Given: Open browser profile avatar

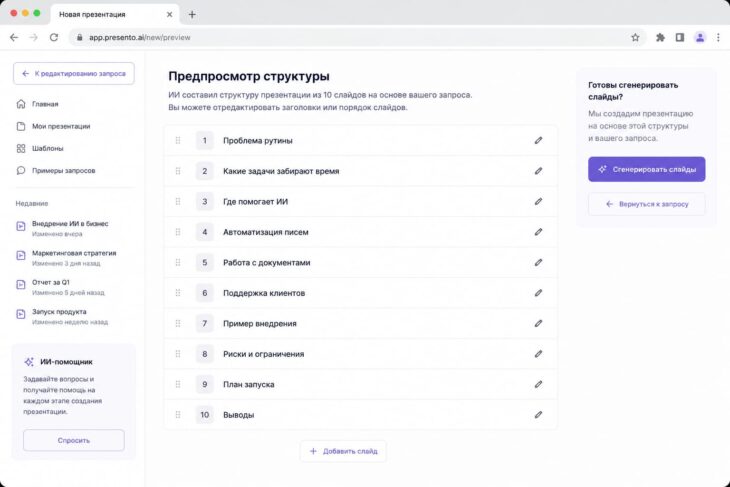Looking at the screenshot, I should point(700,37).
